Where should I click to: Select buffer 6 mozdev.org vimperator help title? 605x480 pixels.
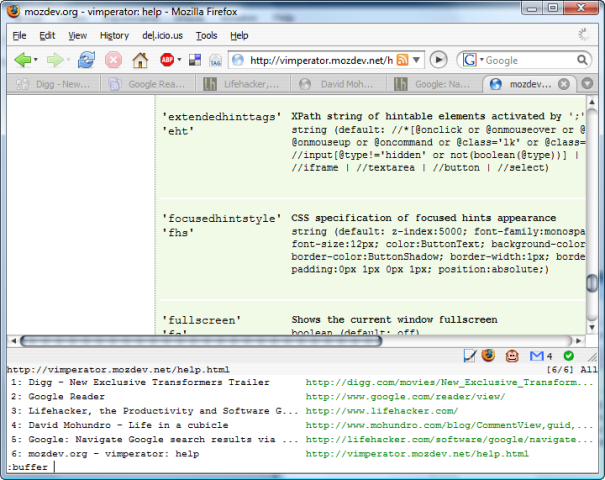point(113,454)
